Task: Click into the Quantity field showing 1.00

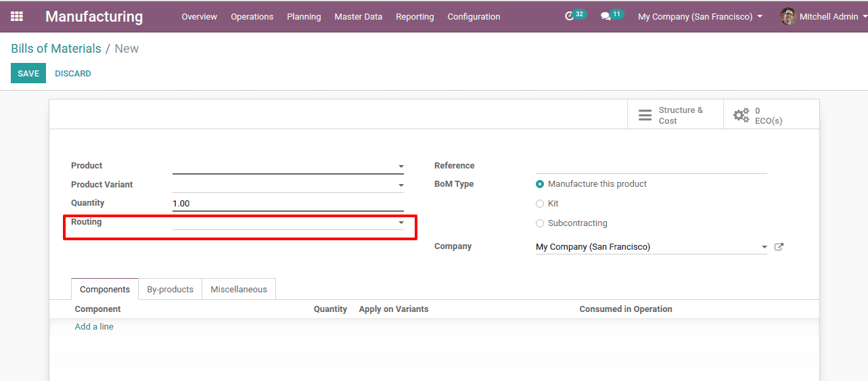Action: 288,203
